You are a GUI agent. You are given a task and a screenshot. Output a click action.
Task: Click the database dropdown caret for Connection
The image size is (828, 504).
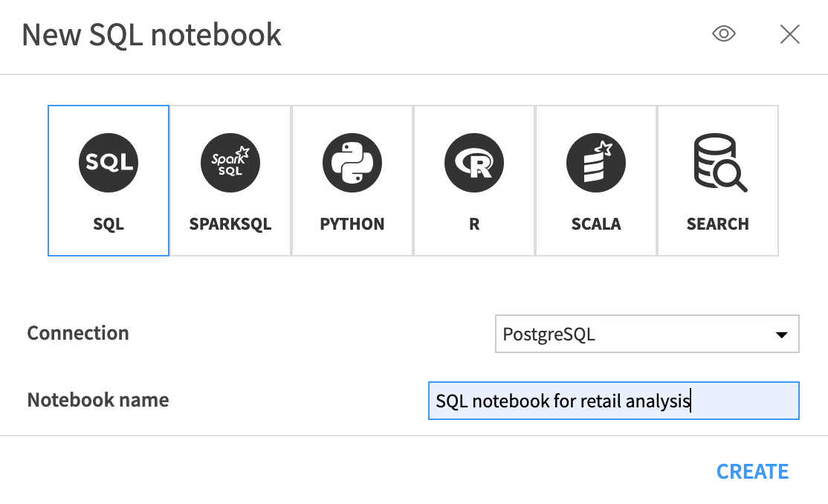pos(781,334)
